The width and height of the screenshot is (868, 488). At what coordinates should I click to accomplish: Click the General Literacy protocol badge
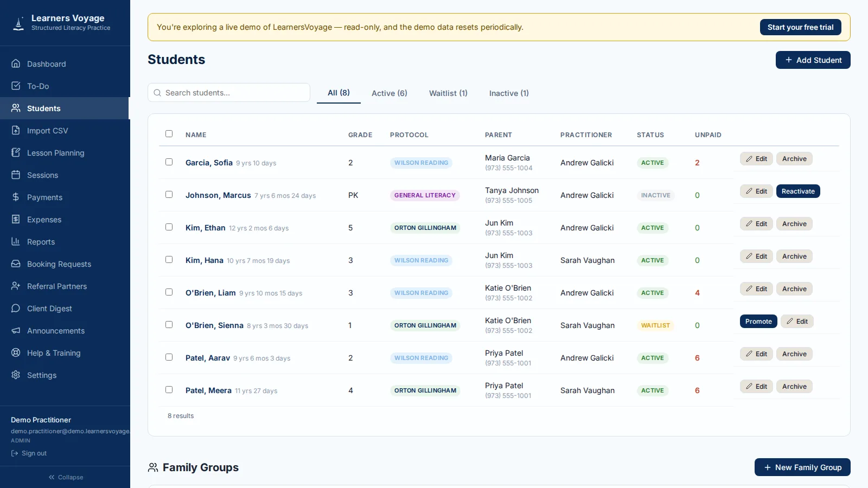pos(425,195)
